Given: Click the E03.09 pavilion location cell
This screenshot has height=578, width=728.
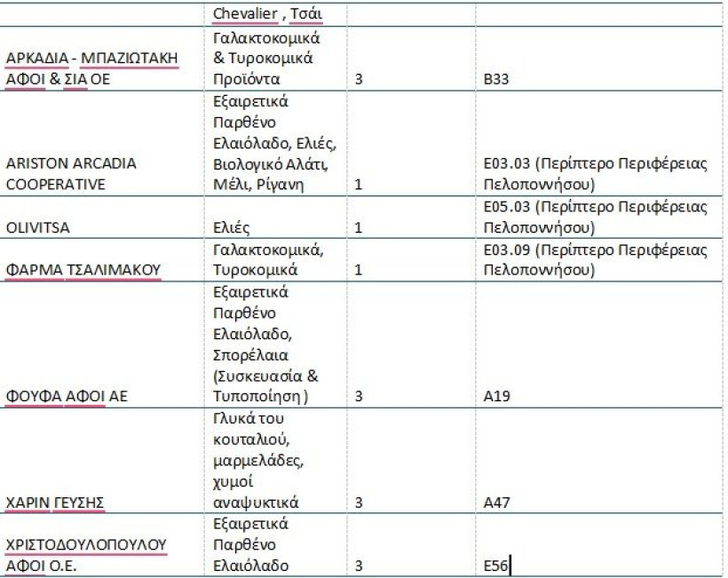Looking at the screenshot, I should (x=595, y=259).
